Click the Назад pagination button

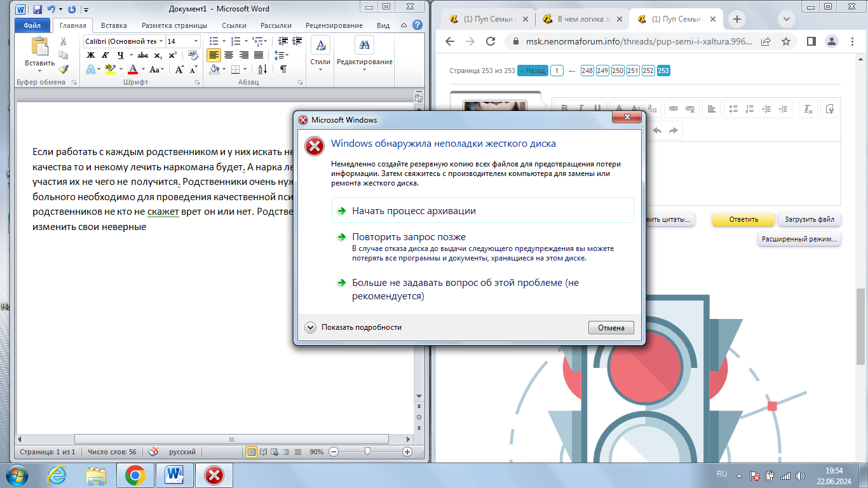tap(532, 71)
